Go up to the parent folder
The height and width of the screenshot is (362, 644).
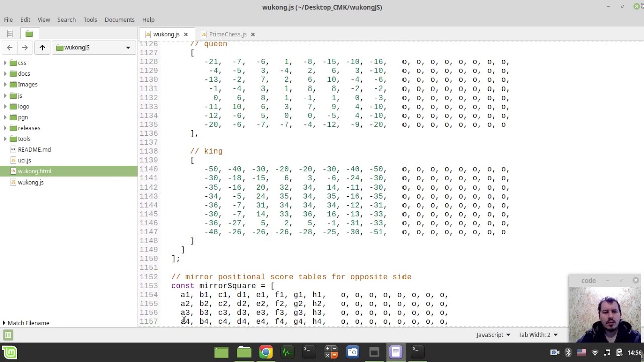click(x=42, y=47)
